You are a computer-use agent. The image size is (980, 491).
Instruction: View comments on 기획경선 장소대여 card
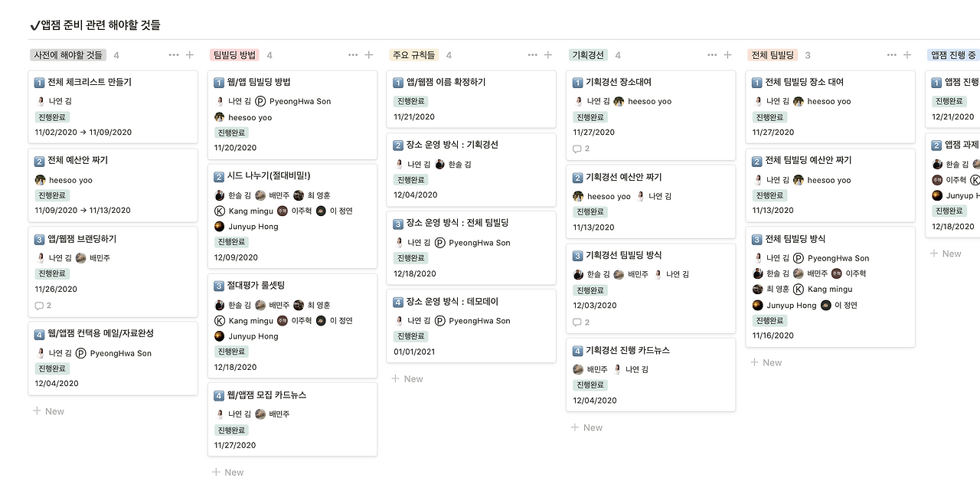(581, 149)
